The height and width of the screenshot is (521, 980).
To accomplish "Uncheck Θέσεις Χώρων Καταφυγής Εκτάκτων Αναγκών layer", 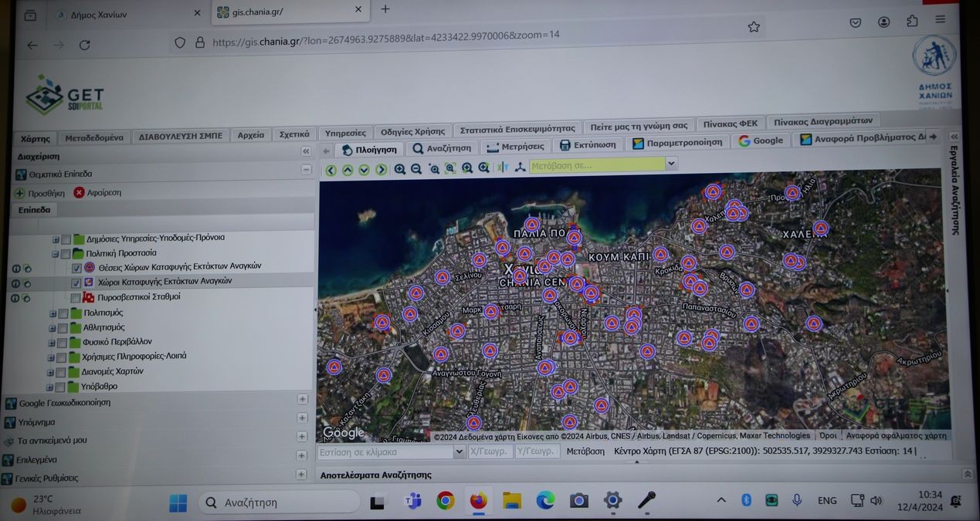I will pyautogui.click(x=76, y=268).
